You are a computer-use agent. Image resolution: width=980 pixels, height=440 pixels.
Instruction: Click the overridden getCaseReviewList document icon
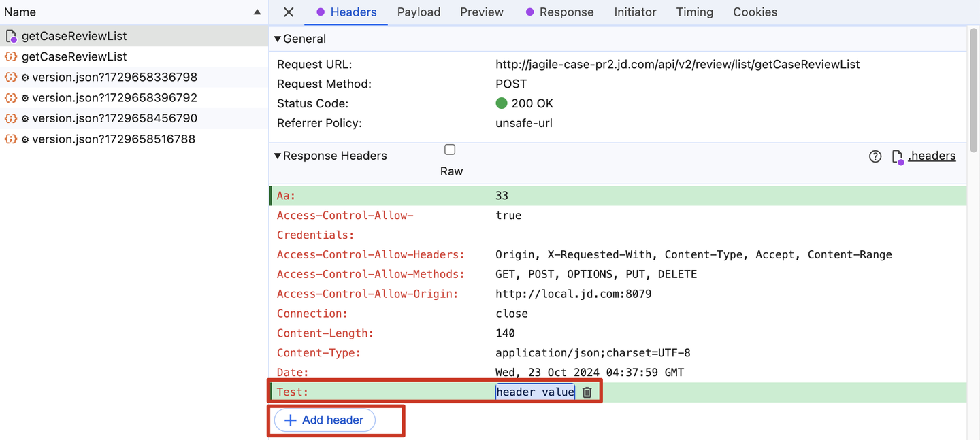(11, 36)
